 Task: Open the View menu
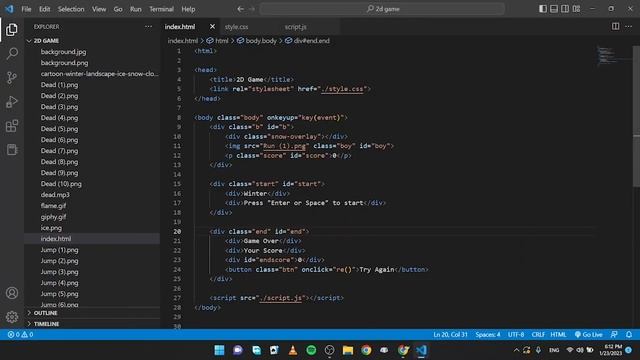(99, 9)
